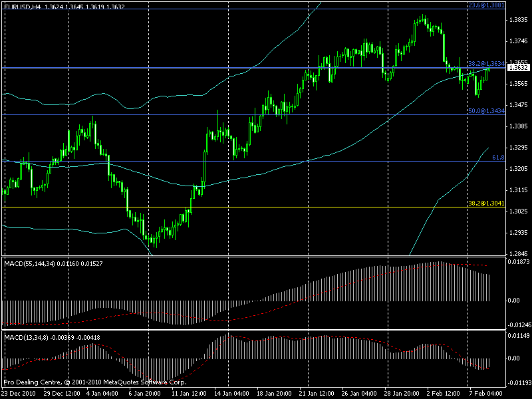Image resolution: width=532 pixels, height=399 pixels.
Task: Click the 14 Jan 04:00 time label
Action: pos(231,394)
